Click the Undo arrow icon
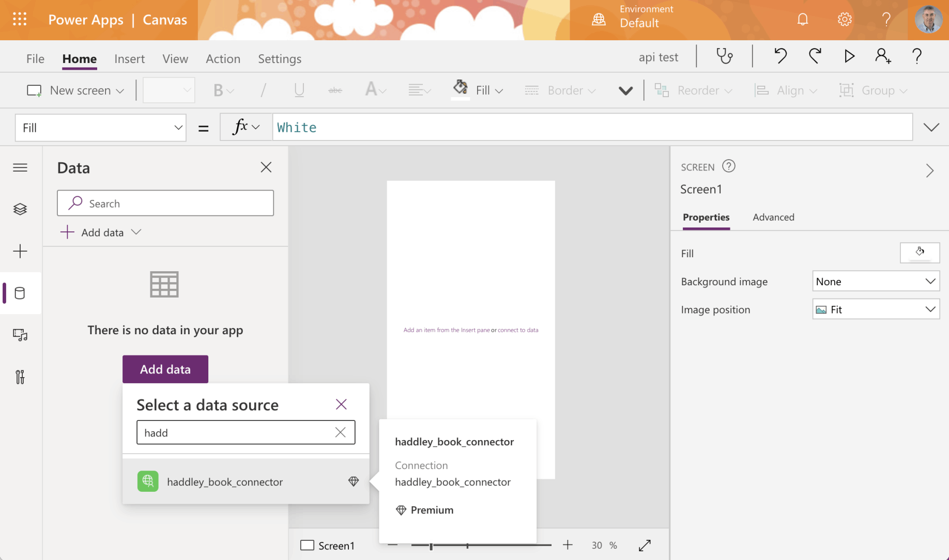Image resolution: width=949 pixels, height=560 pixels. [x=780, y=56]
